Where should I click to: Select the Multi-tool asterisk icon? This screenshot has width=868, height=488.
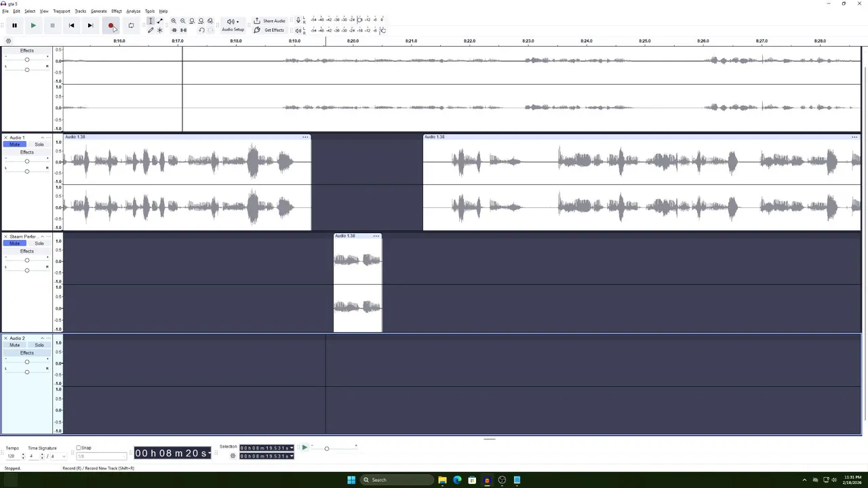pyautogui.click(x=160, y=30)
